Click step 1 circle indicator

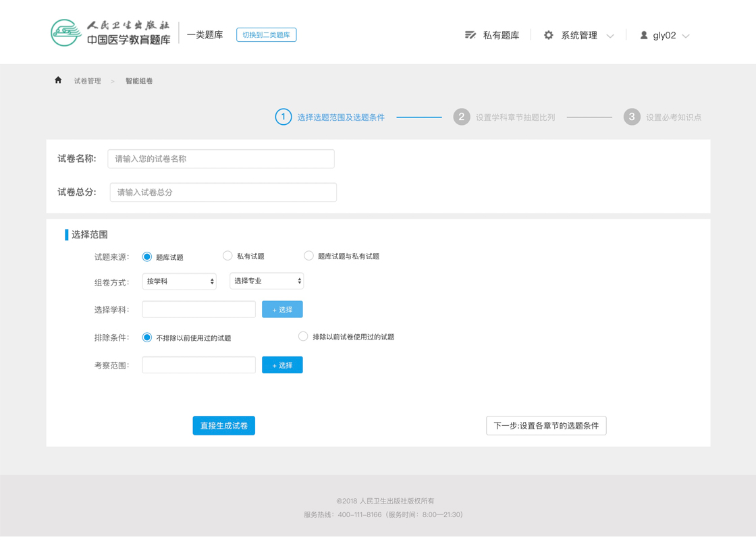pyautogui.click(x=283, y=117)
